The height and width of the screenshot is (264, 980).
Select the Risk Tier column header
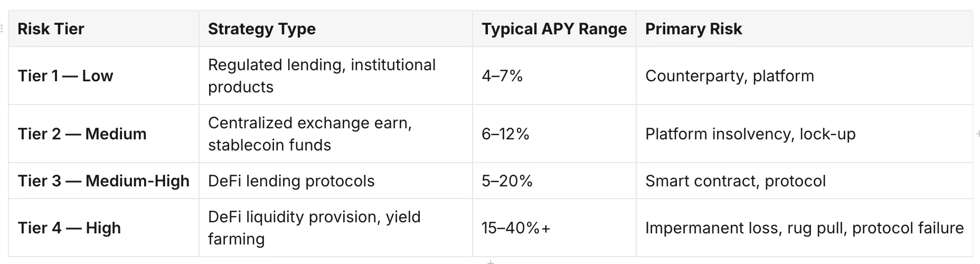click(x=104, y=29)
